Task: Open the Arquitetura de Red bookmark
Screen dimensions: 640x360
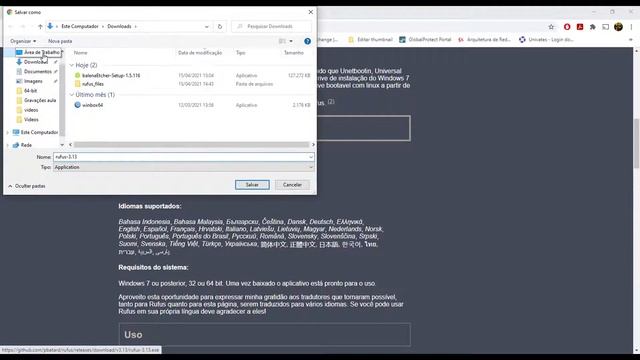Action: (x=484, y=40)
